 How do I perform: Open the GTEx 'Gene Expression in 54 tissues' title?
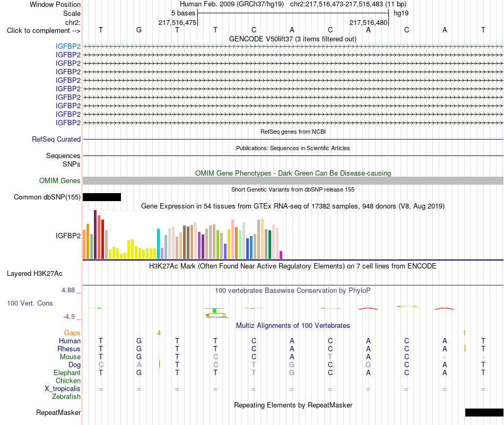293,206
